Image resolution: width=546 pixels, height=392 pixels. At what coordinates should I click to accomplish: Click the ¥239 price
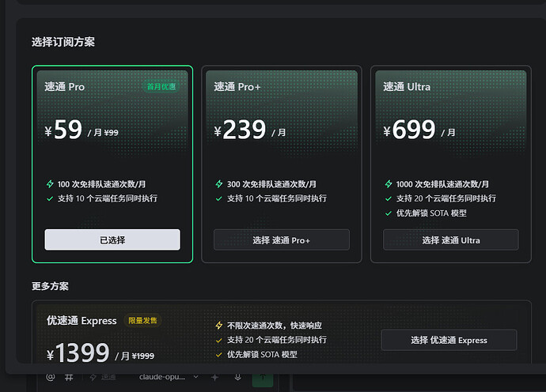point(240,130)
